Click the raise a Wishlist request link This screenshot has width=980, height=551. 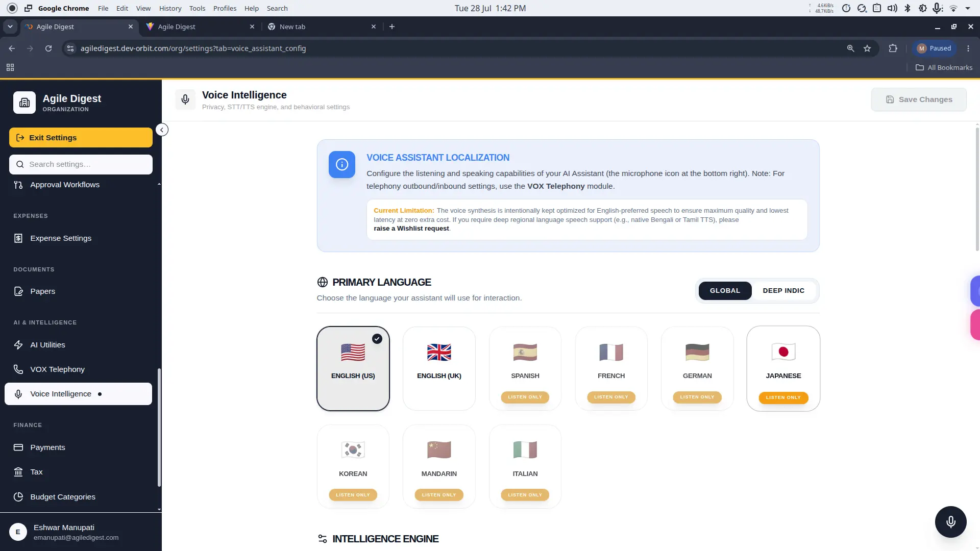(x=411, y=229)
